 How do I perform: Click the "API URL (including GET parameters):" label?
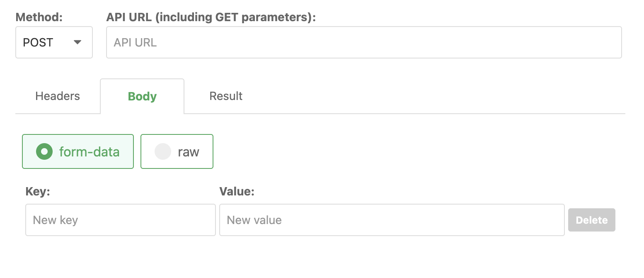click(x=211, y=17)
